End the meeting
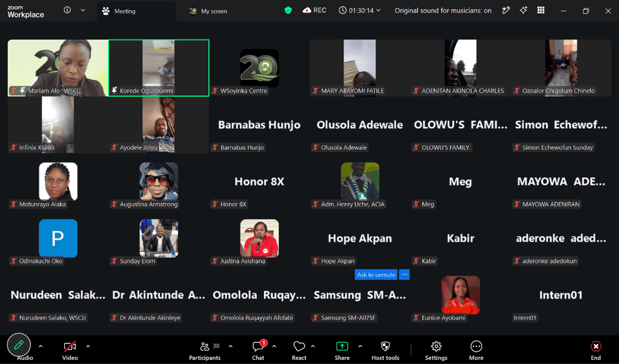The width and height of the screenshot is (619, 364). point(596,351)
